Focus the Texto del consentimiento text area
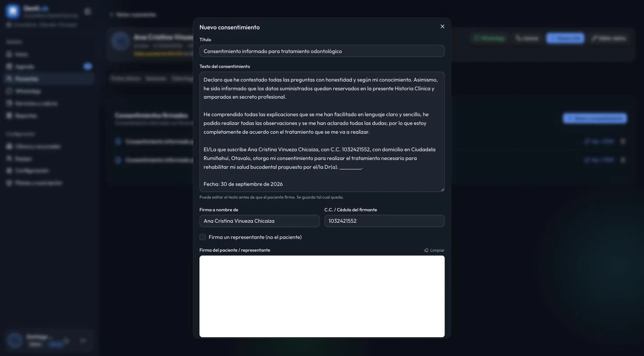 pyautogui.click(x=322, y=132)
